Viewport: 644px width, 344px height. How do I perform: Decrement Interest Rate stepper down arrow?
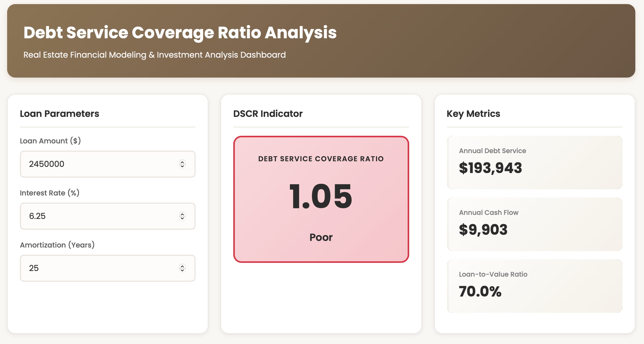tap(182, 218)
